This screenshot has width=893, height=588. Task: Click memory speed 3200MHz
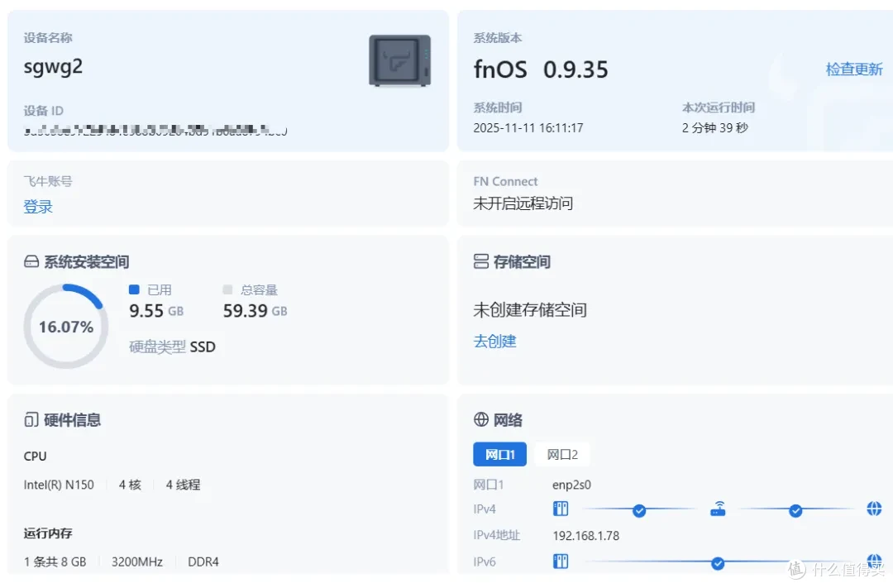pos(137,562)
